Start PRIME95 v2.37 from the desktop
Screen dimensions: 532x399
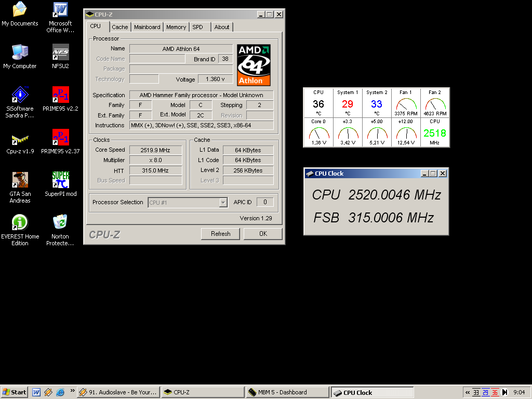pos(60,136)
